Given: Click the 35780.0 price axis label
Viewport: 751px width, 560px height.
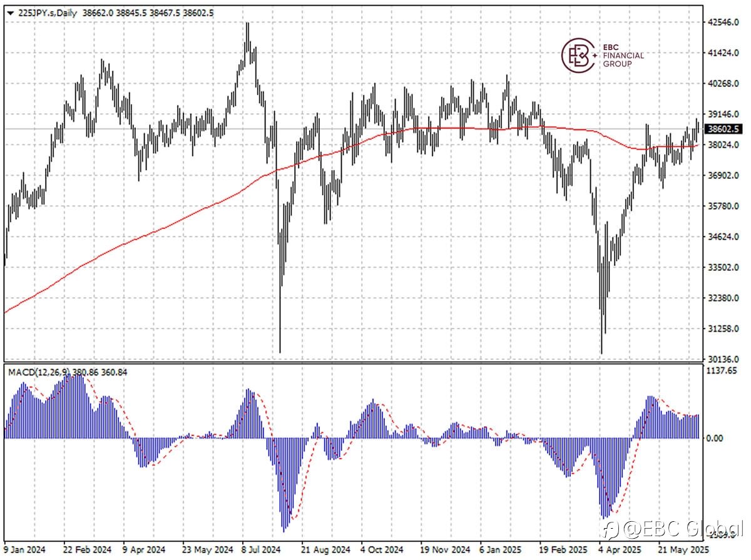Looking at the screenshot, I should (723, 206).
